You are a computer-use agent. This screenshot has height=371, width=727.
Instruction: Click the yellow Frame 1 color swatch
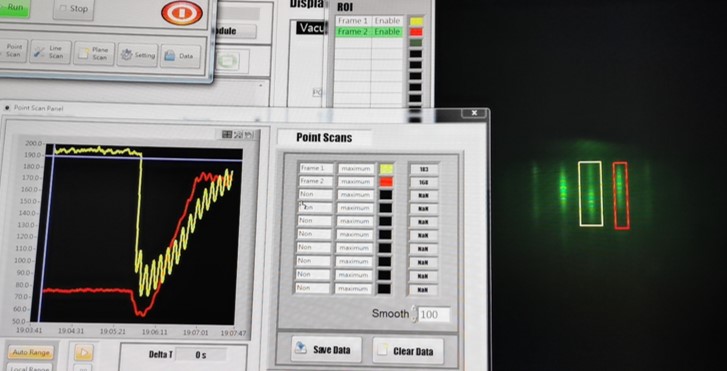[386, 169]
